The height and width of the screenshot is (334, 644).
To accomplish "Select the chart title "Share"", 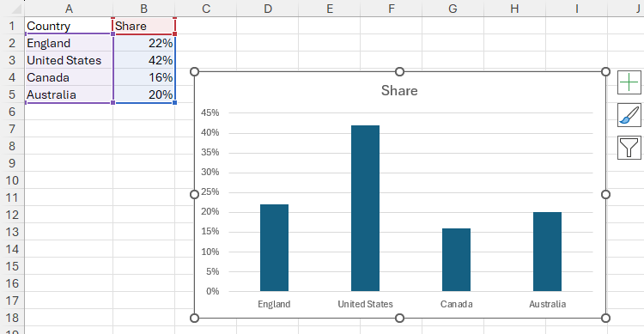I will pos(399,90).
